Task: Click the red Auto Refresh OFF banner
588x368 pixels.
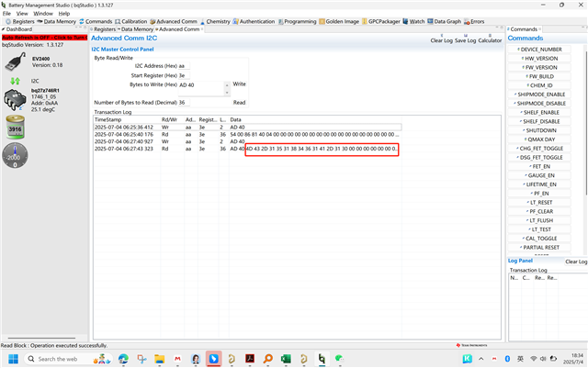Action: 45,38
